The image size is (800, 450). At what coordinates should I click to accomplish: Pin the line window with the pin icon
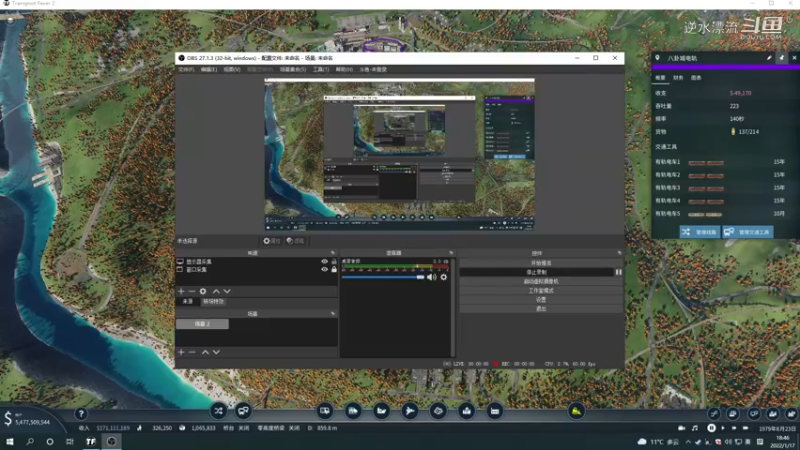(782, 58)
